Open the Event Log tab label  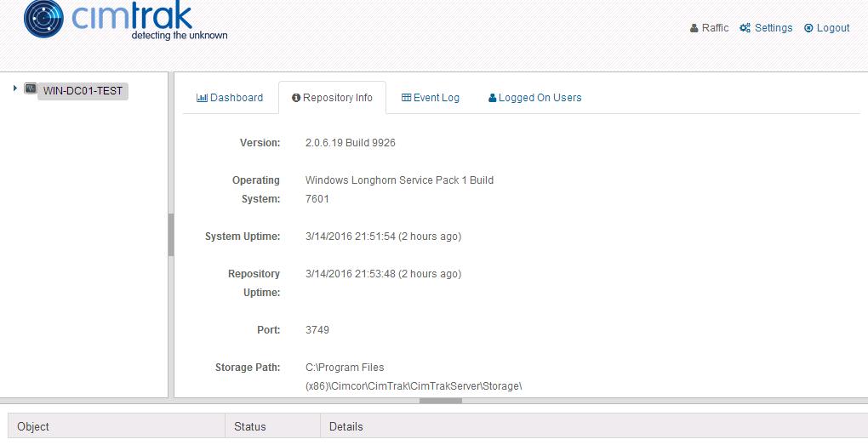point(437,98)
